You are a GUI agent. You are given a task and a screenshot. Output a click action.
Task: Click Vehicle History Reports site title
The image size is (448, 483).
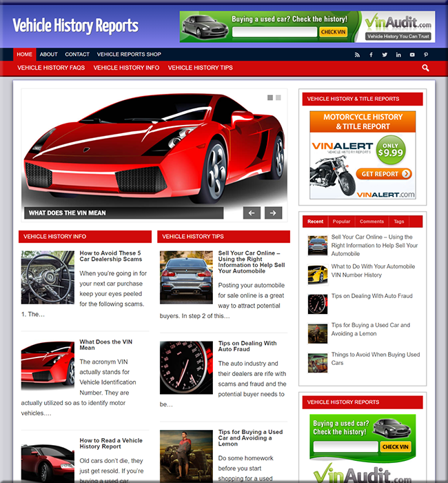point(75,26)
